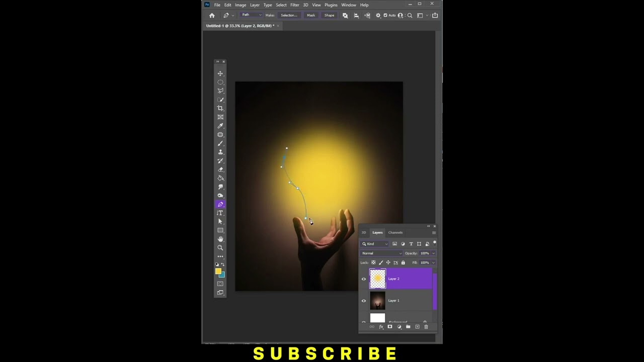The image size is (644, 362).
Task: Create new fill or adjustment layer
Action: [399, 327]
